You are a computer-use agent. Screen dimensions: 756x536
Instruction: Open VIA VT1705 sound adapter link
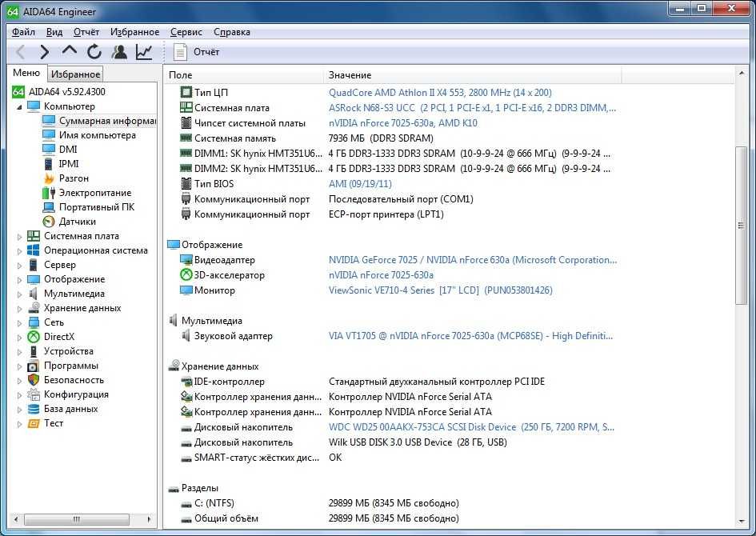click(x=470, y=336)
